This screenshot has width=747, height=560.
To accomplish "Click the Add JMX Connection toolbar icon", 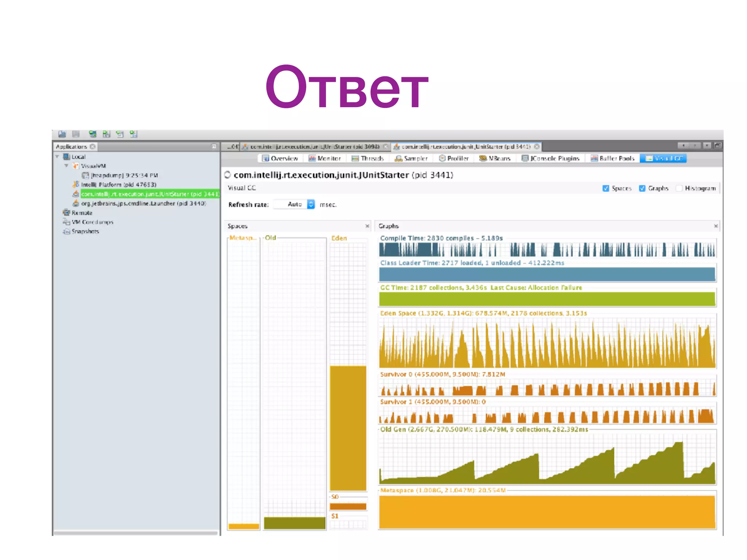I will (106, 134).
